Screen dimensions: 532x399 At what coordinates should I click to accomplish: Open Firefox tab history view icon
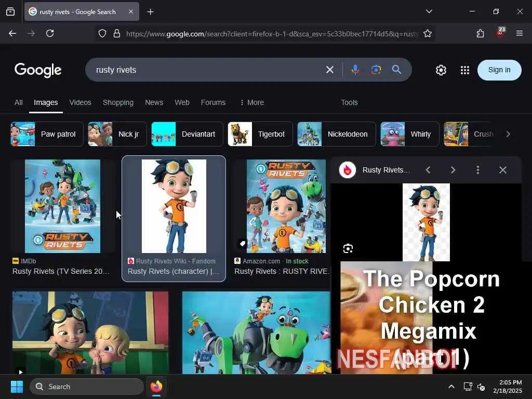click(10, 11)
